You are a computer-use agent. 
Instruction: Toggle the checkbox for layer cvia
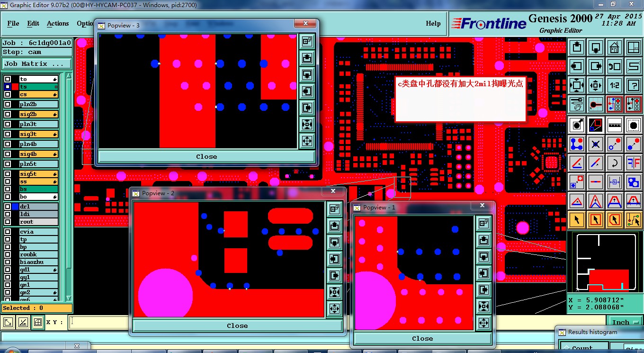coord(8,232)
